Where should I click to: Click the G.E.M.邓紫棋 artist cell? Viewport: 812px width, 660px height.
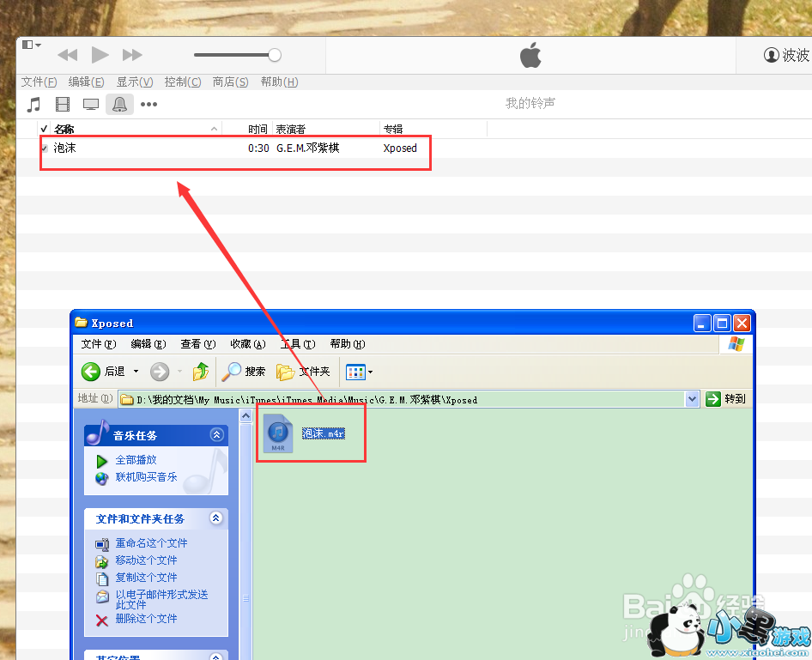(x=307, y=148)
